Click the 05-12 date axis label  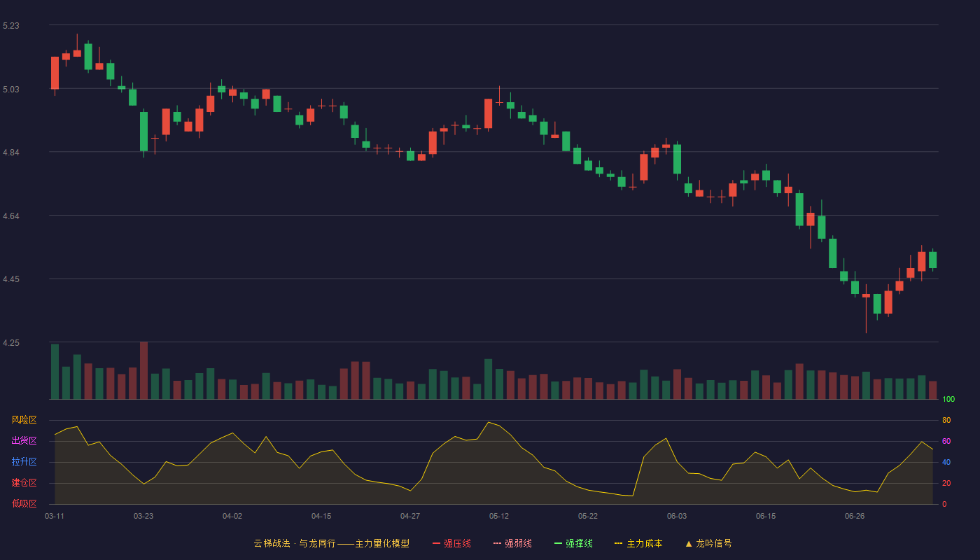(499, 516)
